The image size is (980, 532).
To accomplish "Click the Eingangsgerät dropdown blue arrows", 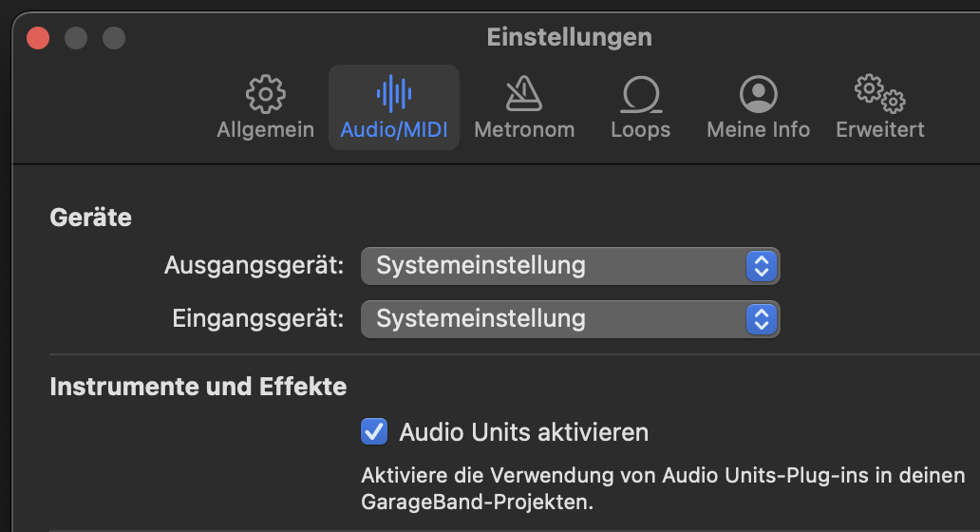I will point(760,319).
